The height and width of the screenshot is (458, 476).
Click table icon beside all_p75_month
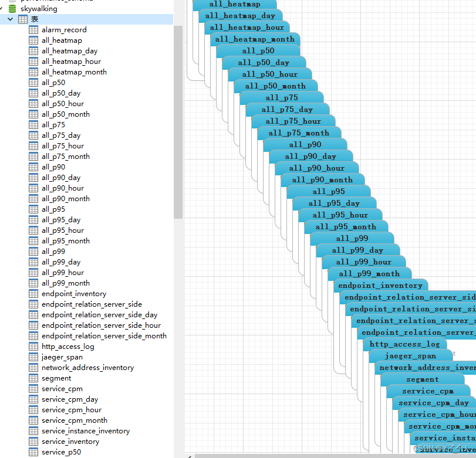(x=33, y=157)
